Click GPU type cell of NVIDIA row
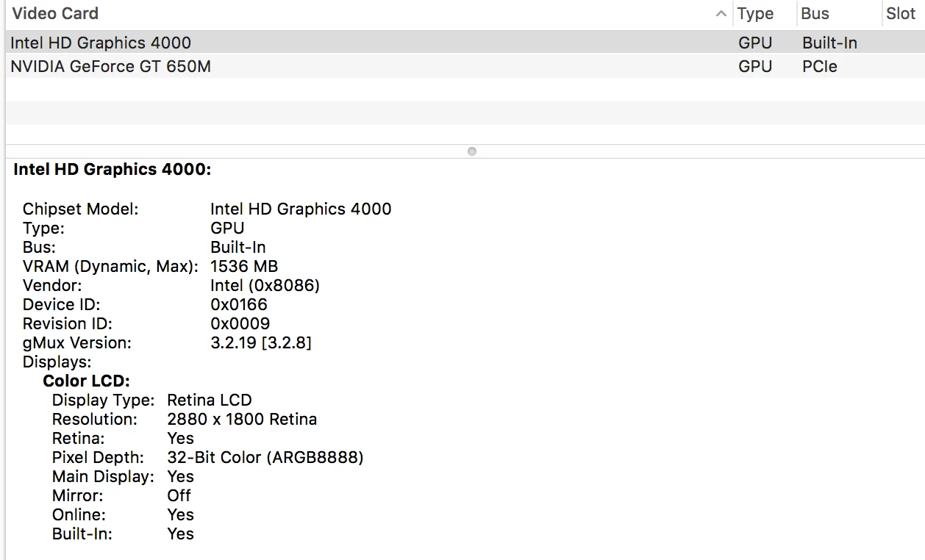The width and height of the screenshot is (925, 560). 755,66
